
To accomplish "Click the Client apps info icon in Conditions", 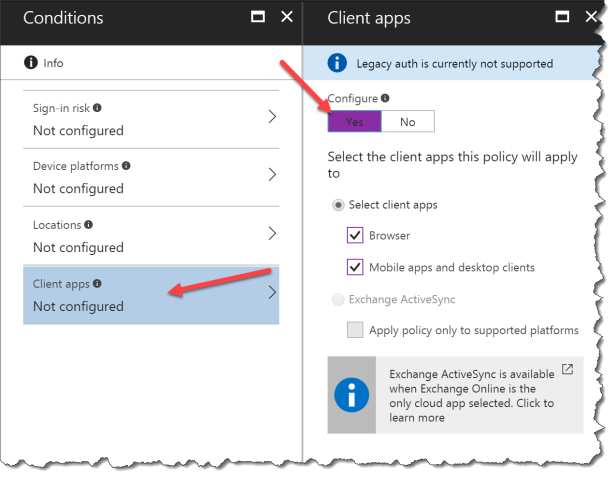I will [97, 283].
